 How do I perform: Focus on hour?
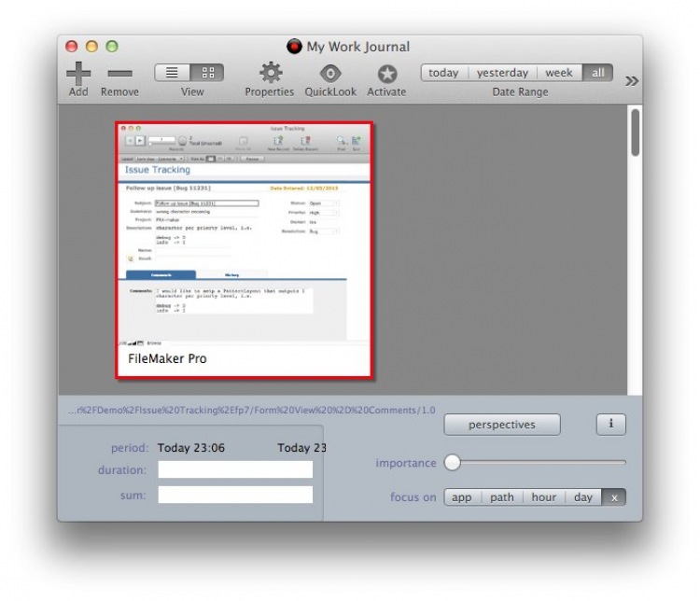pos(544,497)
